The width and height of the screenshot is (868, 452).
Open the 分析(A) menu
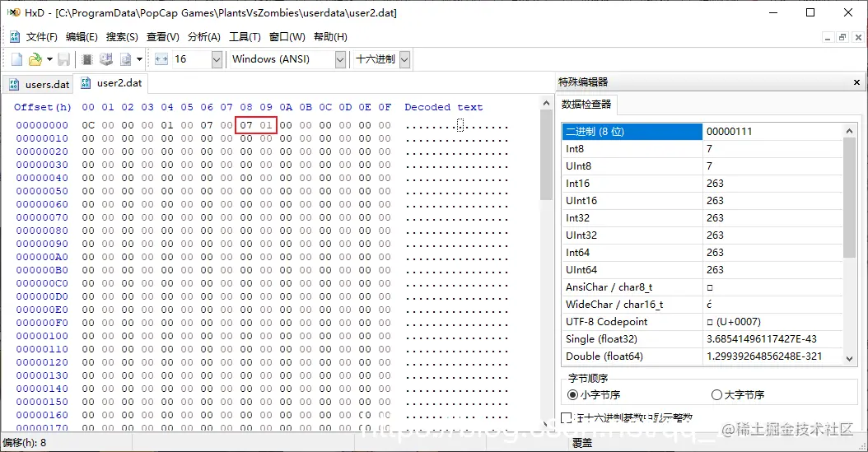[203, 37]
